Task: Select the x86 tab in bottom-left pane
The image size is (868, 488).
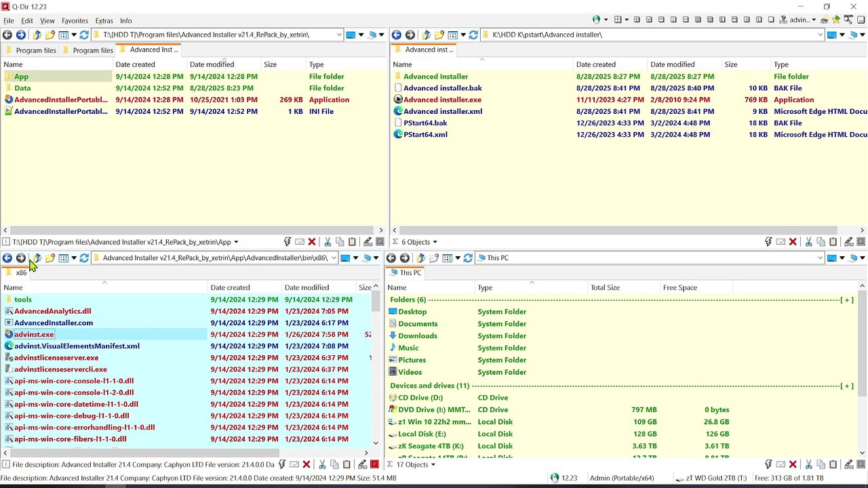Action: click(16, 272)
